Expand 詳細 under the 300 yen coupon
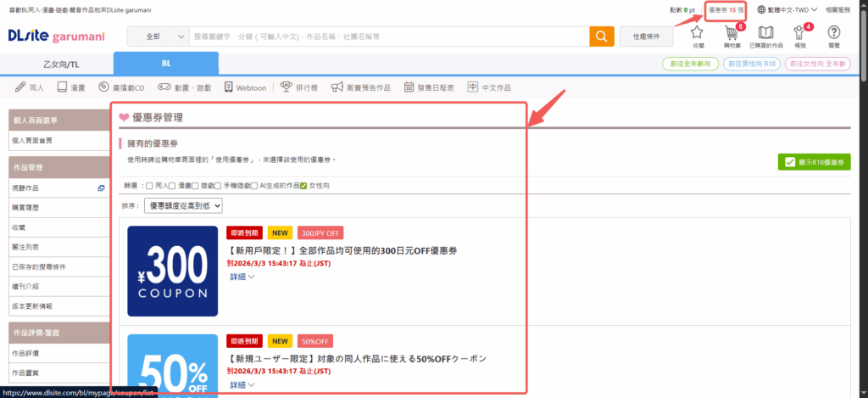Viewport: 868px width, 398px height. (242, 277)
